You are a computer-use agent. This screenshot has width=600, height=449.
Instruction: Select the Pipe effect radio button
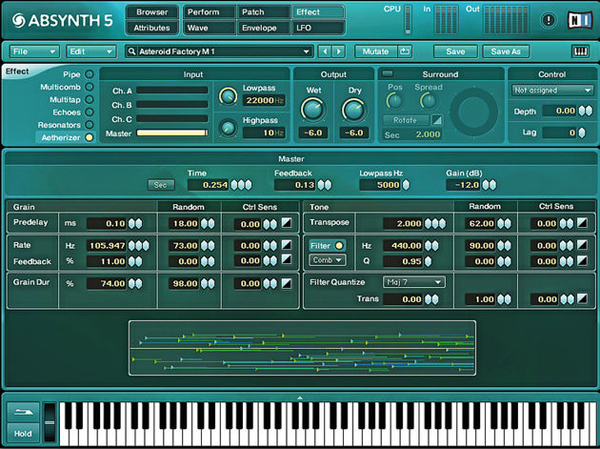pos(89,74)
